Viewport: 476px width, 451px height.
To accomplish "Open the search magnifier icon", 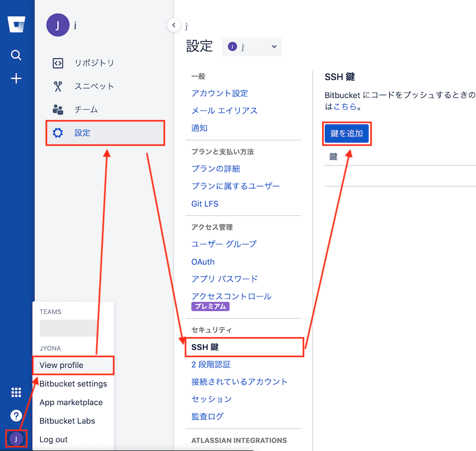I will (16, 55).
